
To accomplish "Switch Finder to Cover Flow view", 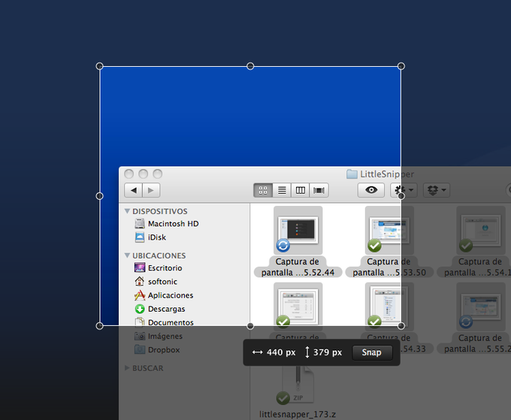I will coord(319,190).
